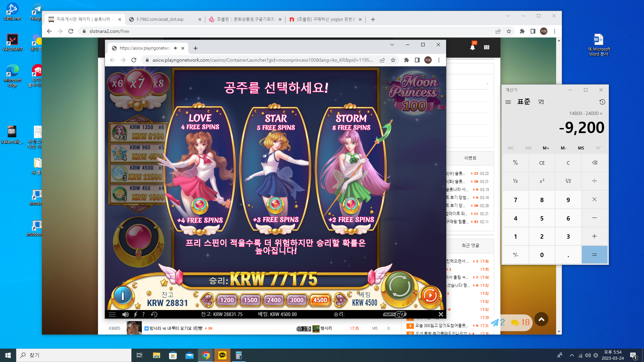Click the calculator equals key
The height and width of the screenshot is (362, 644).
click(594, 255)
